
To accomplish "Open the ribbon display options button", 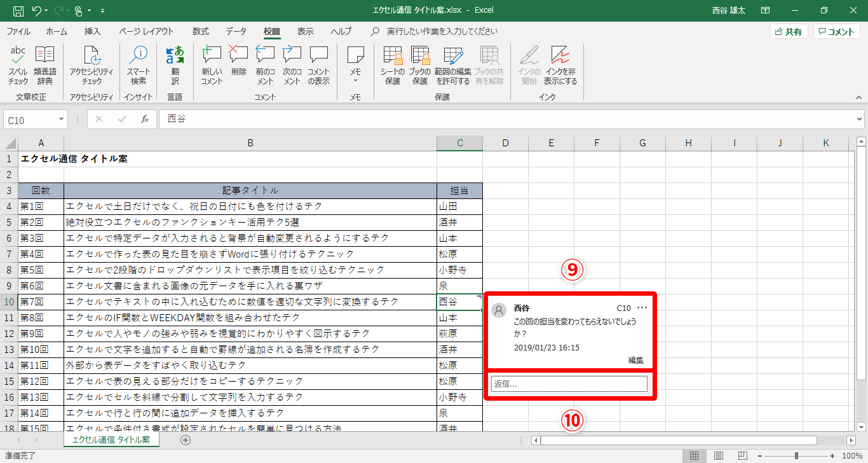I will 766,11.
